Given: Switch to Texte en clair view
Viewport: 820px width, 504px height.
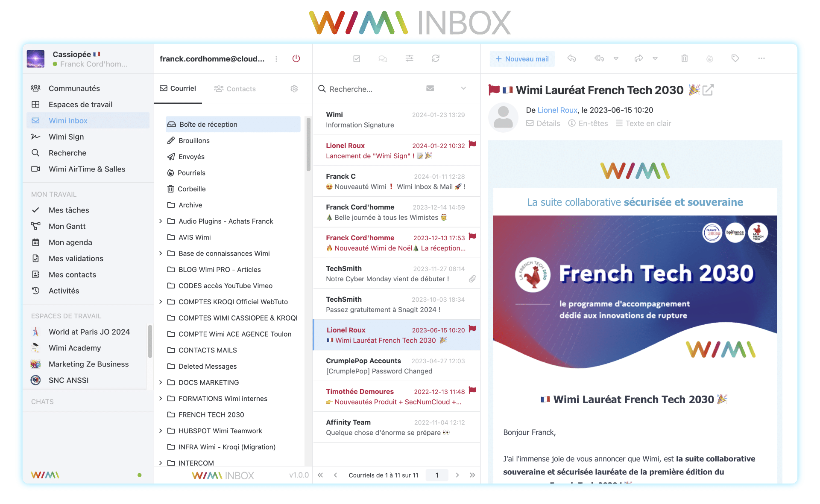Looking at the screenshot, I should tap(643, 123).
